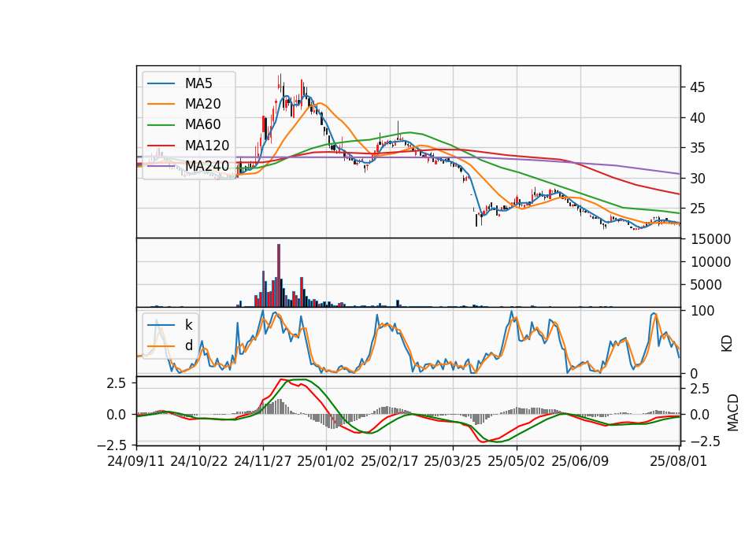Screen dimensions: 756x543
Task: Click the 24/11/27 date label
Action: tap(263, 461)
